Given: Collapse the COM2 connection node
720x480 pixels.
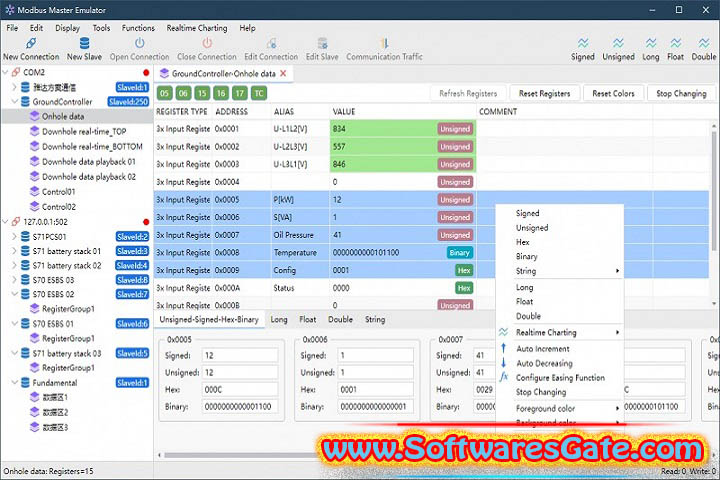Looking at the screenshot, I should (6, 72).
